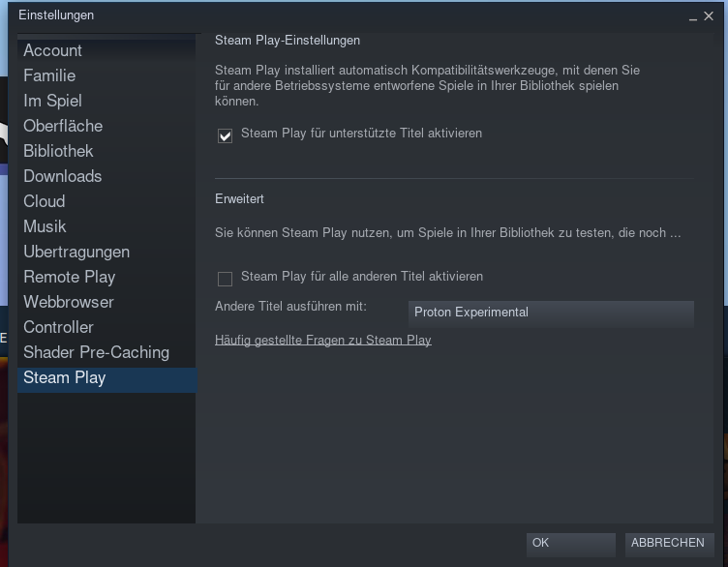This screenshot has width=728, height=567.
Task: Close the Einstellungen dialog
Action: coord(709,16)
